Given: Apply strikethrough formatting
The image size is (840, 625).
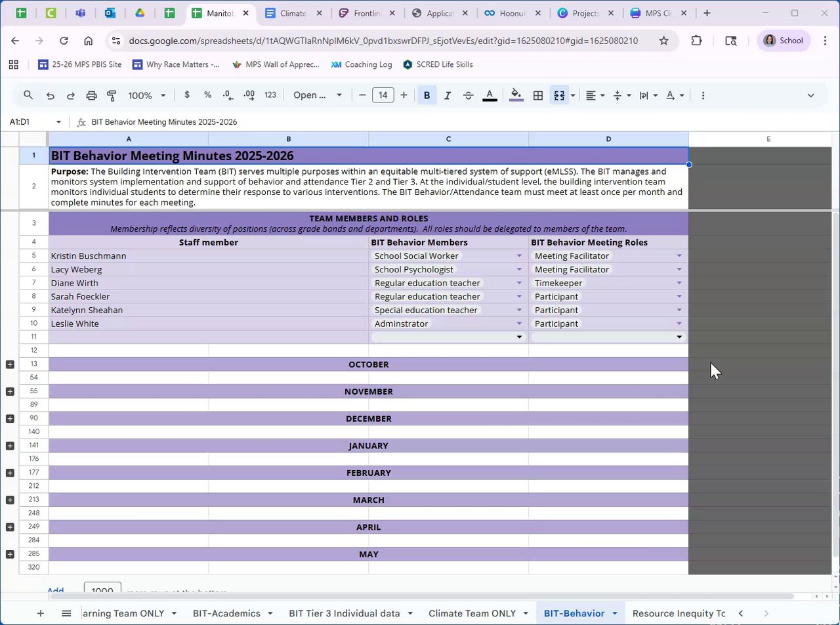Looking at the screenshot, I should coord(468,96).
